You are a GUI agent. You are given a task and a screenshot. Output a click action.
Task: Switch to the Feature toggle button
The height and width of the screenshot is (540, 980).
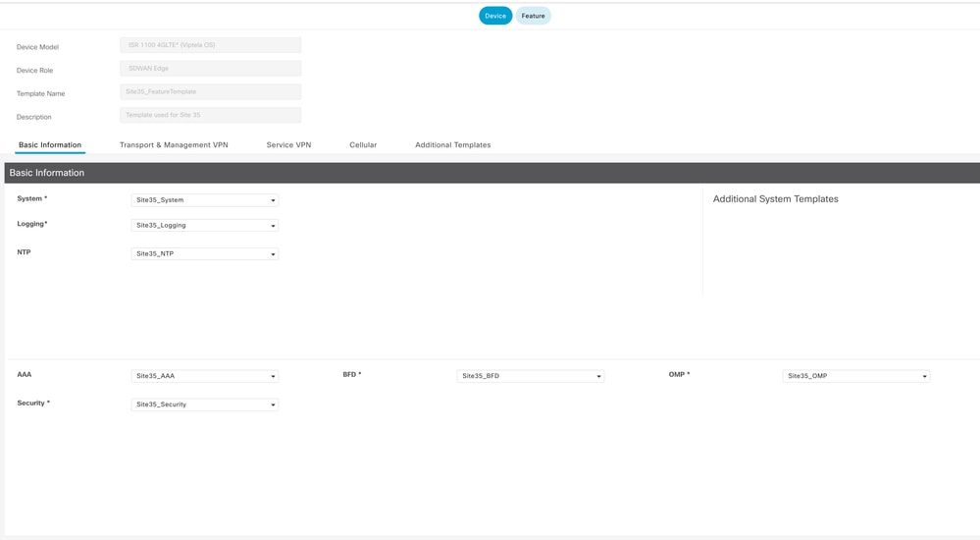click(x=533, y=16)
